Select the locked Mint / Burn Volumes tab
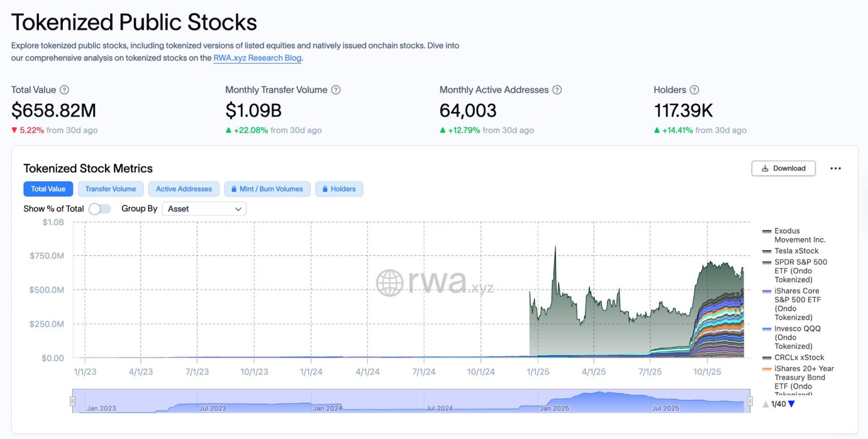The width and height of the screenshot is (868, 439). [x=267, y=189]
